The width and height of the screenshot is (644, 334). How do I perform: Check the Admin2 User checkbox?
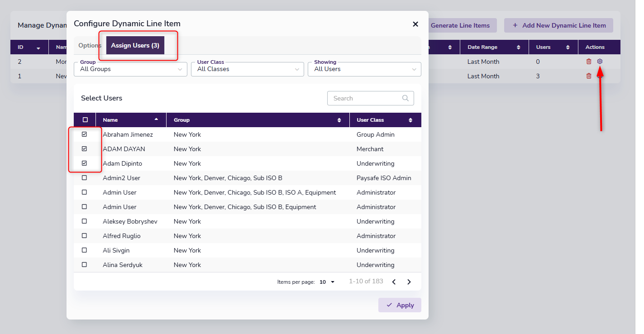coord(85,178)
